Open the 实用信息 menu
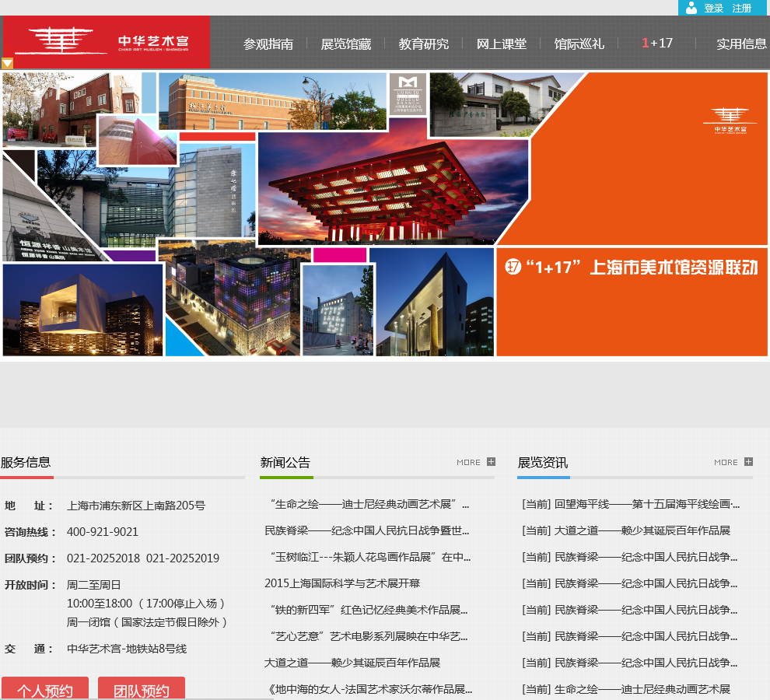The width and height of the screenshot is (770, 700). pyautogui.click(x=741, y=44)
